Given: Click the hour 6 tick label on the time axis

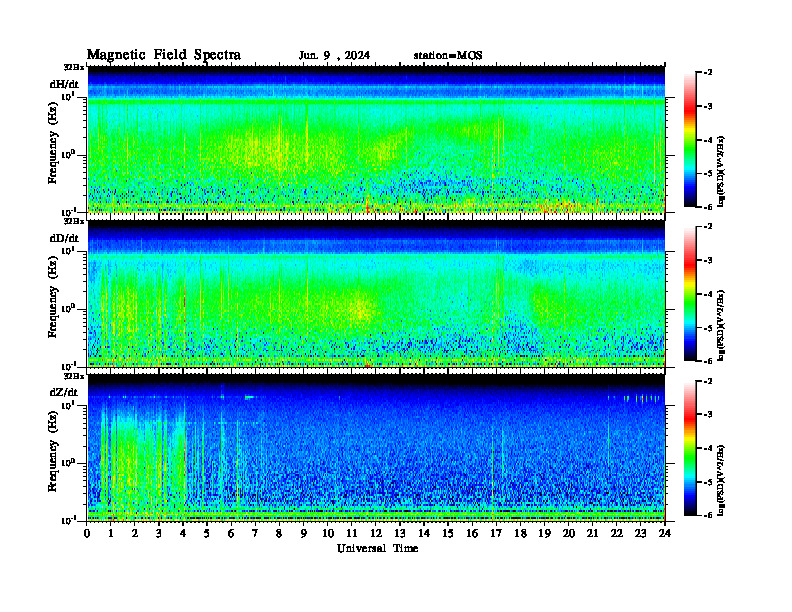Looking at the screenshot, I should [x=231, y=533].
